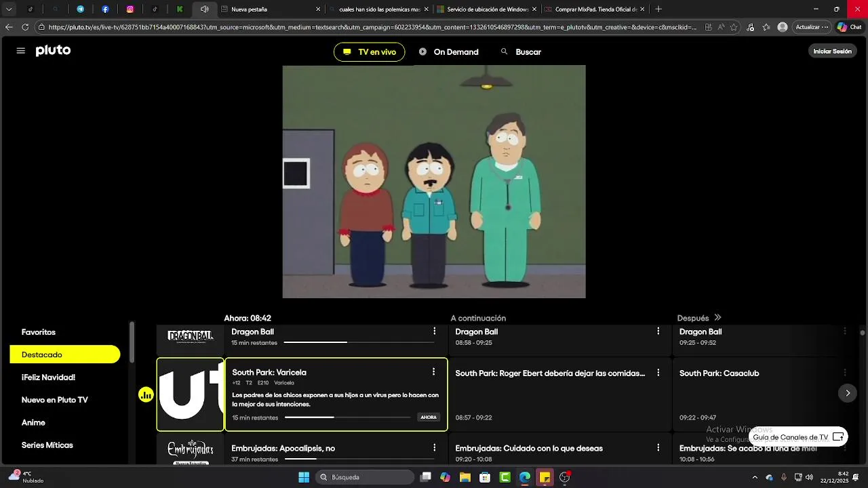Open the Embrujadas channel logo
Image resolution: width=868 pixels, height=488 pixels.
pyautogui.click(x=191, y=451)
